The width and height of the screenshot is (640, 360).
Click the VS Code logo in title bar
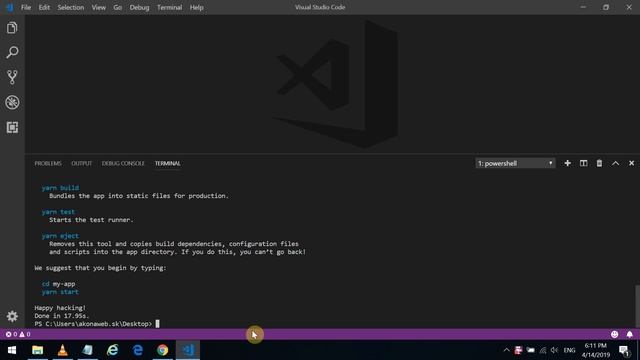[x=9, y=7]
